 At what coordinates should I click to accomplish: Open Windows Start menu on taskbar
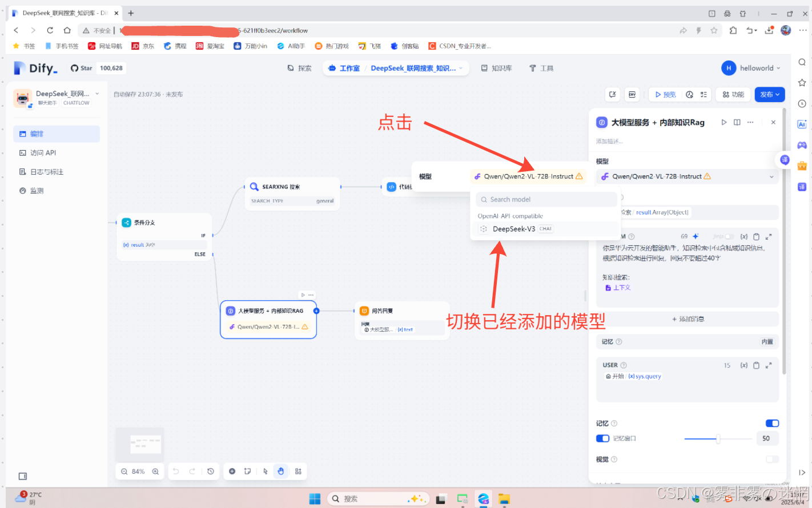tap(315, 499)
